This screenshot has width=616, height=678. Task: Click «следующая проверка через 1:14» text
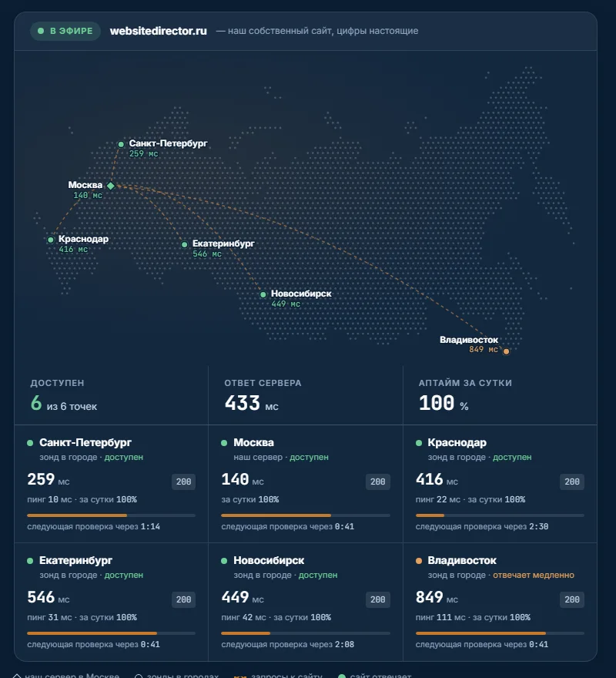click(x=93, y=527)
